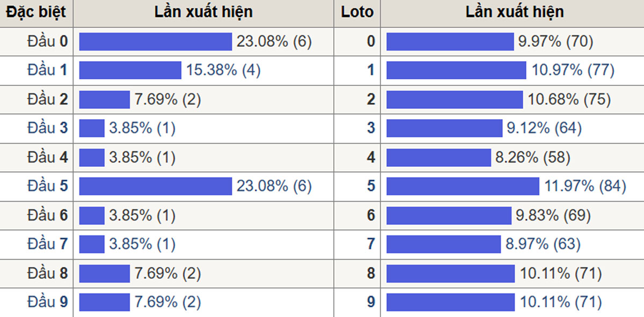Click the Đầu 0 row label

(48, 41)
